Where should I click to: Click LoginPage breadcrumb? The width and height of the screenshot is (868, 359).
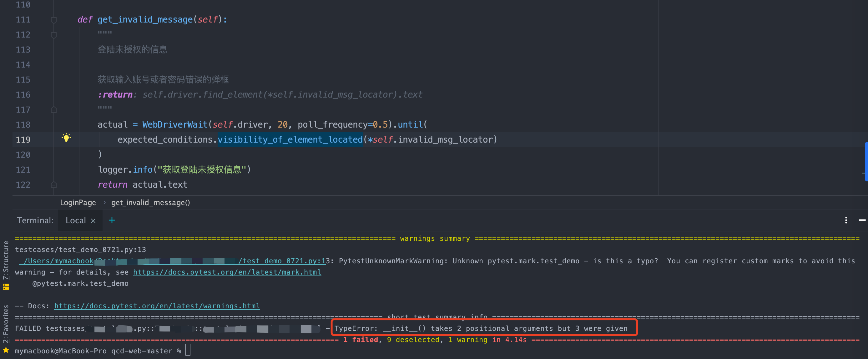coord(78,203)
